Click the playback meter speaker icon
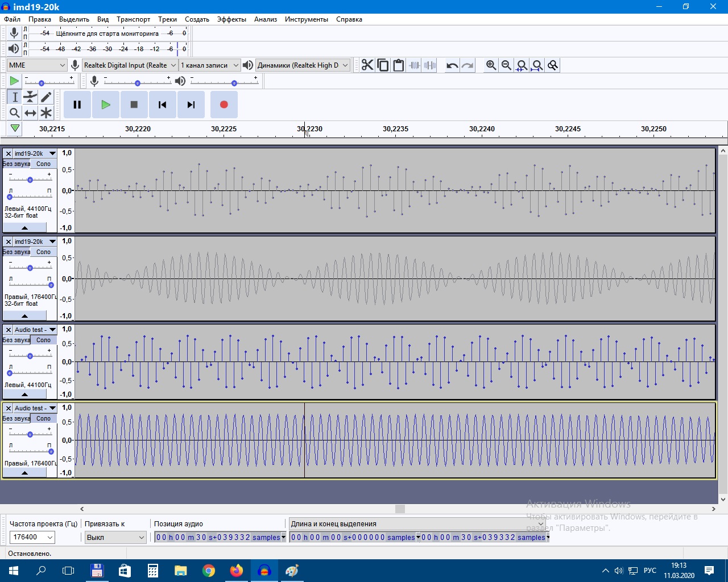The height and width of the screenshot is (582, 728). [14, 49]
